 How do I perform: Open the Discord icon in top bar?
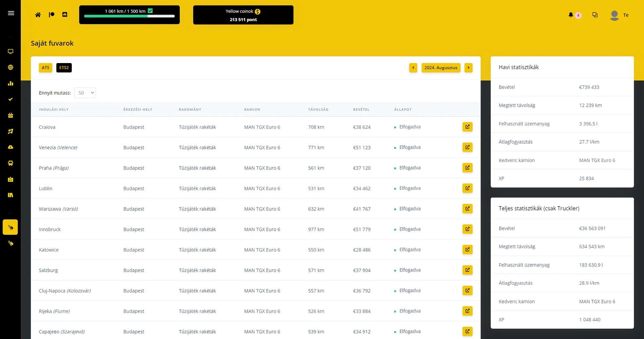click(65, 15)
